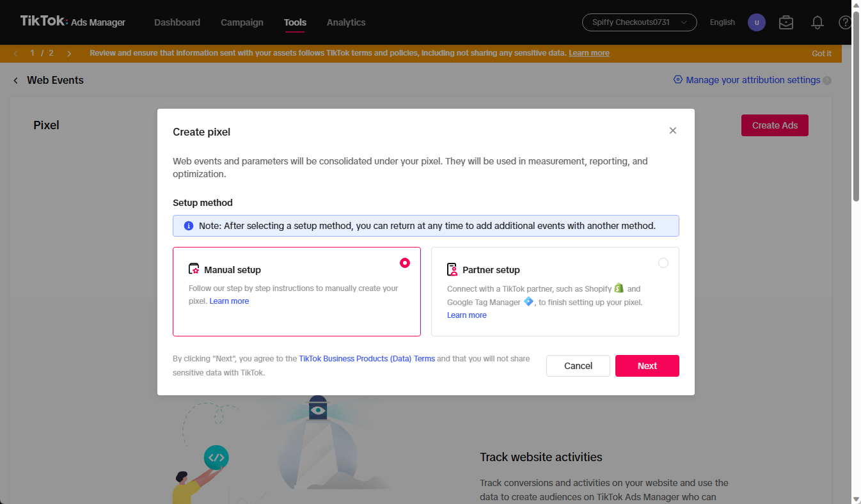The image size is (861, 504).
Task: Open the briefcase business center icon
Action: [x=786, y=22]
